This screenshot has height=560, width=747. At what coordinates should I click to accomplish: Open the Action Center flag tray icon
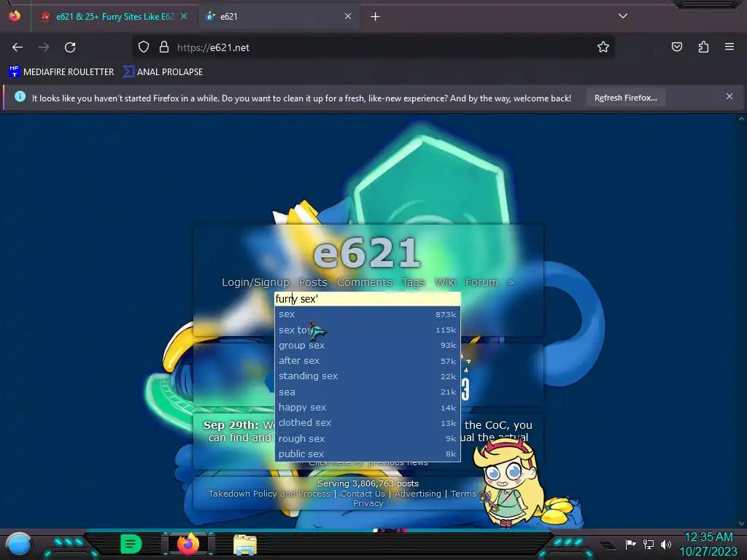[631, 544]
